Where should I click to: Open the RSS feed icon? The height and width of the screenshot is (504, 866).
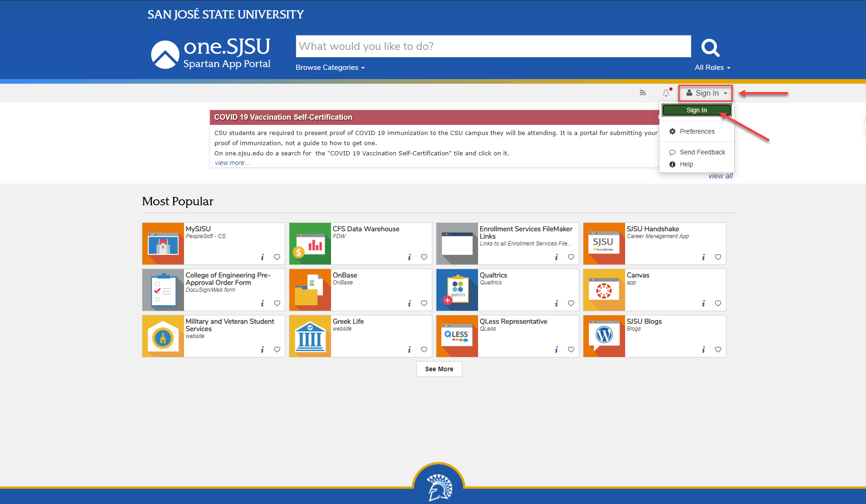[x=643, y=92]
